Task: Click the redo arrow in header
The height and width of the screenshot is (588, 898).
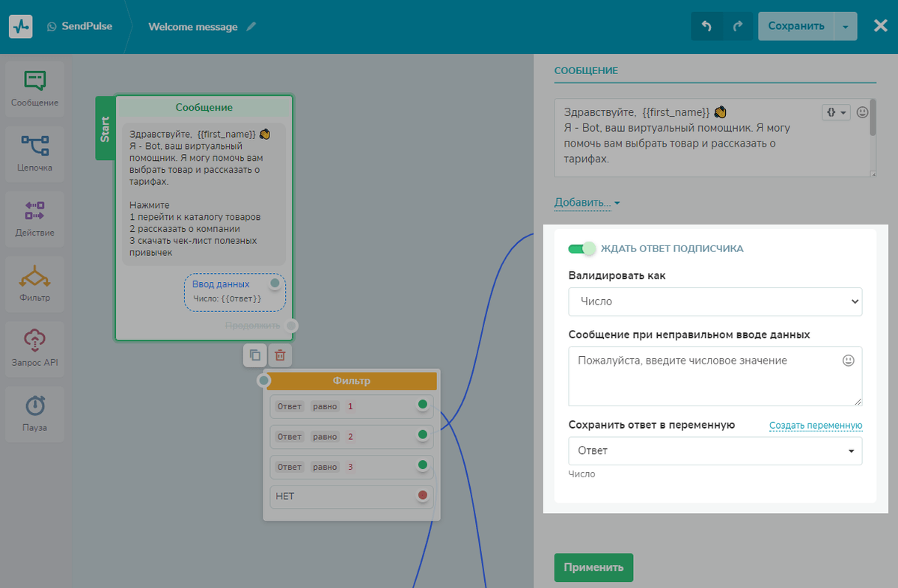Action: click(738, 26)
